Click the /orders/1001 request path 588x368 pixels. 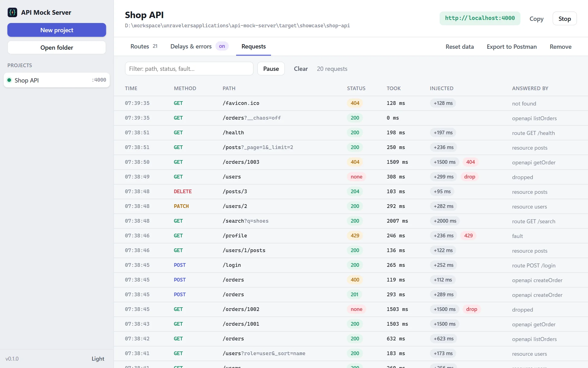click(x=241, y=324)
